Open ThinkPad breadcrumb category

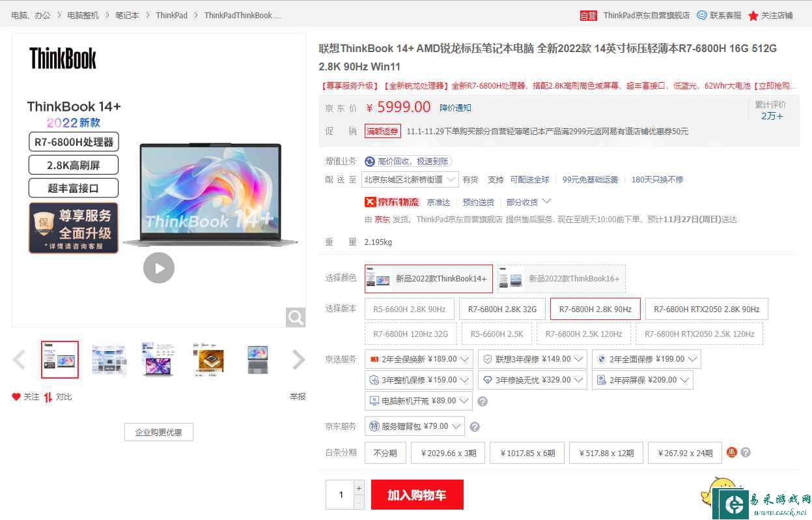pos(172,15)
